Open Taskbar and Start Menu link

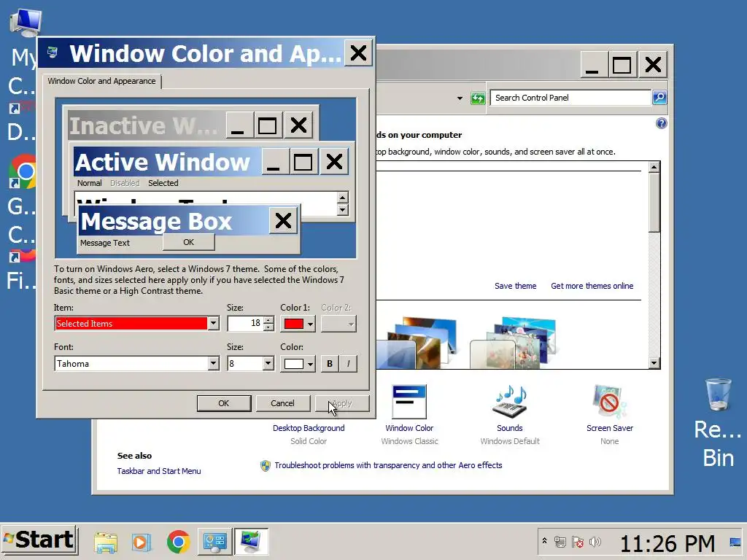(159, 471)
